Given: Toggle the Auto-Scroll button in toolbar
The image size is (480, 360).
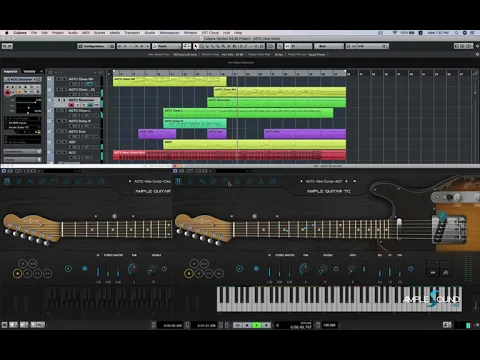Looking at the screenshot, I should coord(187,46).
